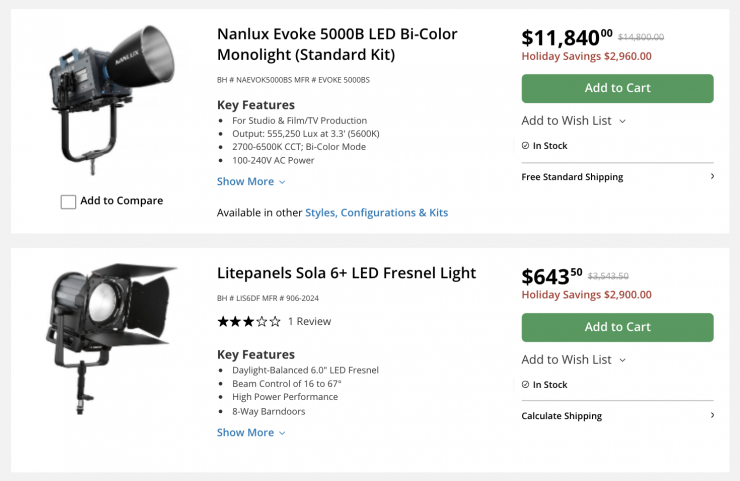Open the Nanlux monolight product image

[110, 100]
